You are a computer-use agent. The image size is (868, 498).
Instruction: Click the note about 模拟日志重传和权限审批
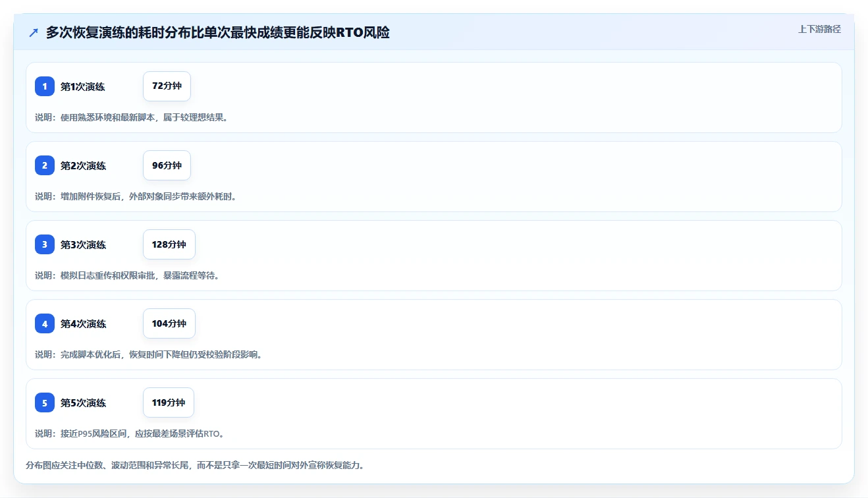(x=127, y=275)
